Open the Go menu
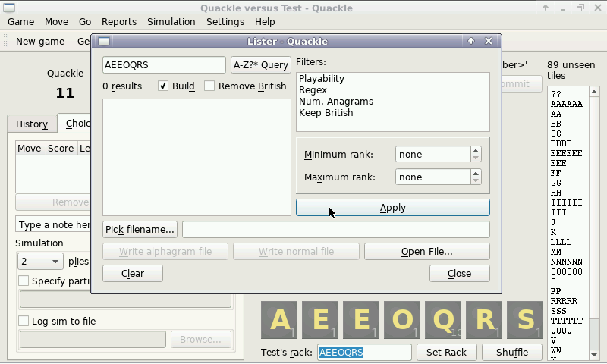The width and height of the screenshot is (607, 364). tap(85, 22)
